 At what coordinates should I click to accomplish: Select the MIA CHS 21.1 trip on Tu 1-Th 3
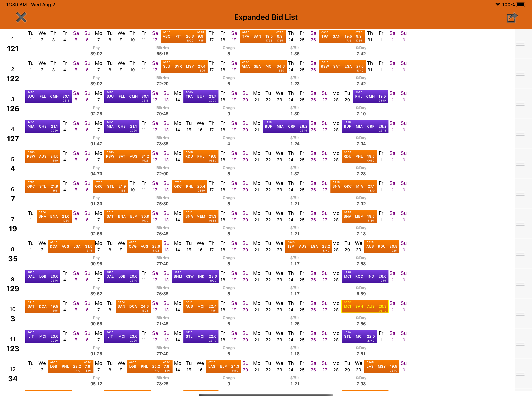43,126
